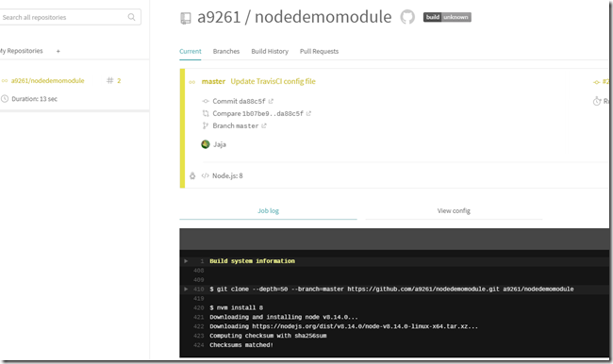This screenshot has width=613, height=364.
Task: Click the Jaja author avatar
Action: 206,144
